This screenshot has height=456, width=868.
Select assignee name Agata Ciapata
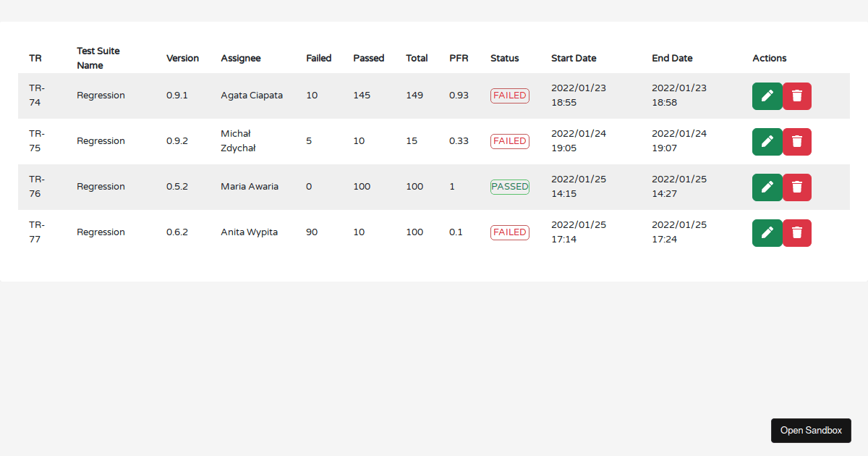click(x=252, y=96)
